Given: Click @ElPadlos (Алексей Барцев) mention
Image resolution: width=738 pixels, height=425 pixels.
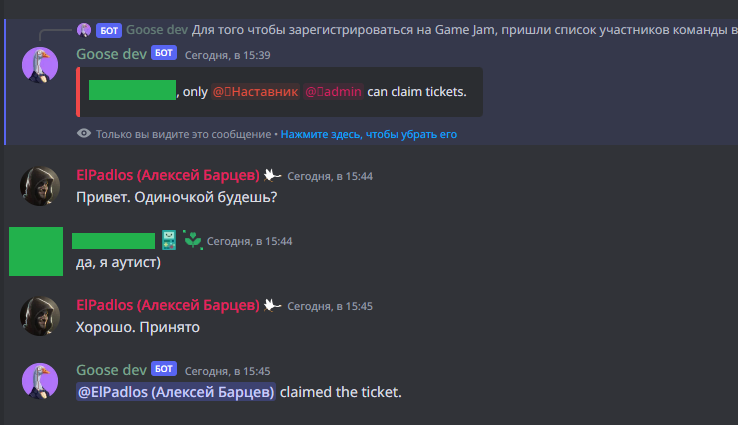Looking at the screenshot, I should (176, 392).
